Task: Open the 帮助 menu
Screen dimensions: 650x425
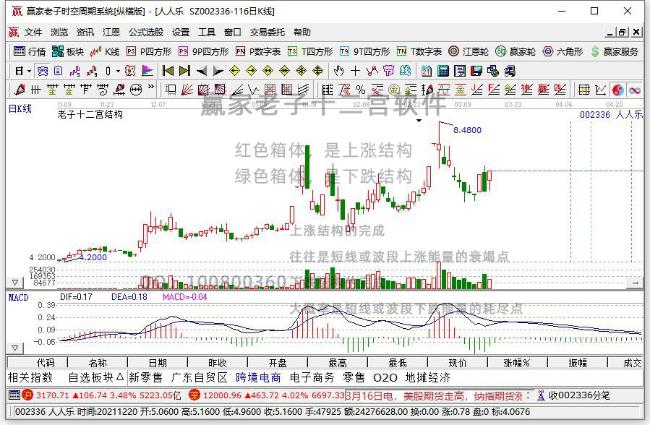Action: pyautogui.click(x=302, y=32)
